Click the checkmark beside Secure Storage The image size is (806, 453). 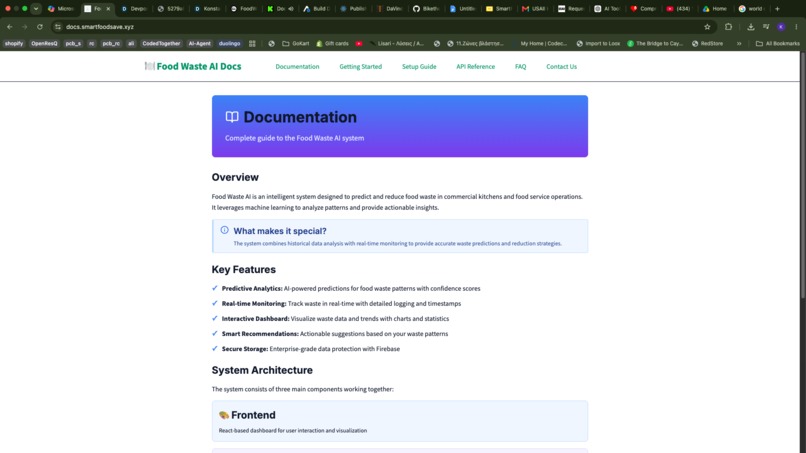coord(215,348)
